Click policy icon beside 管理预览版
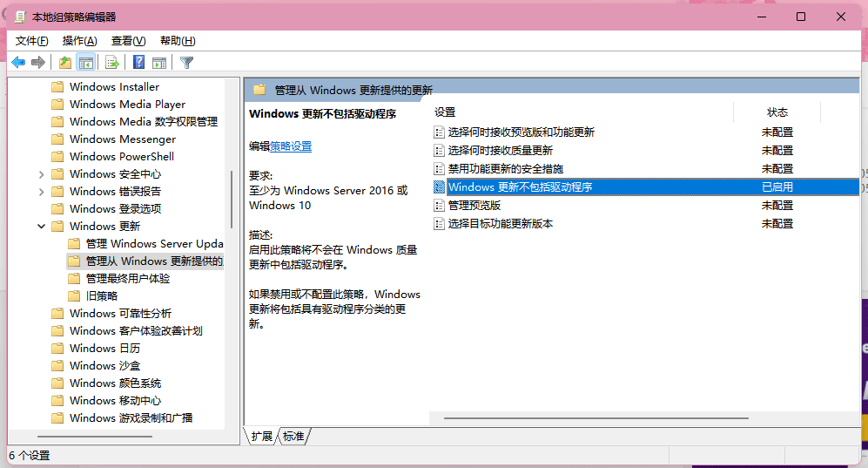The height and width of the screenshot is (468, 868). tap(439, 206)
